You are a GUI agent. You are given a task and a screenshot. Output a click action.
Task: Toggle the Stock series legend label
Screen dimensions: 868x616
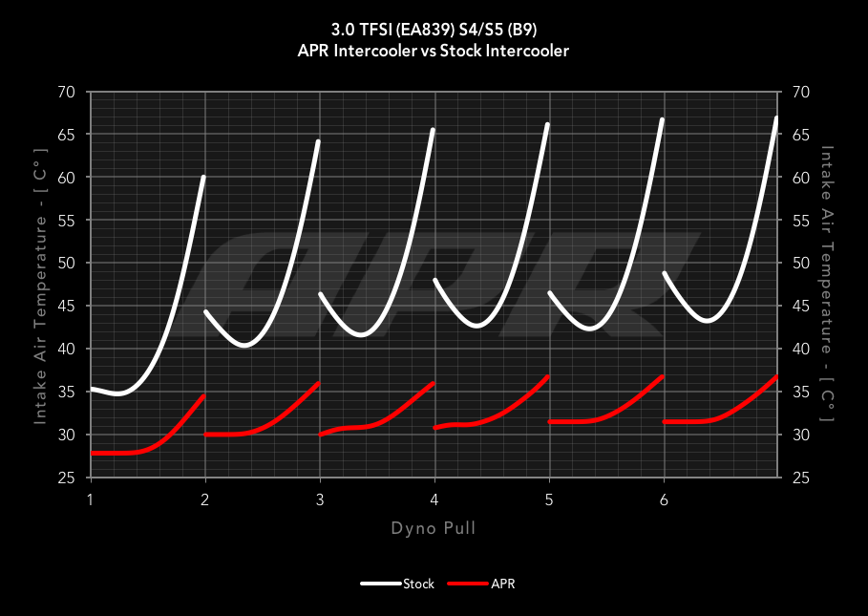419,584
